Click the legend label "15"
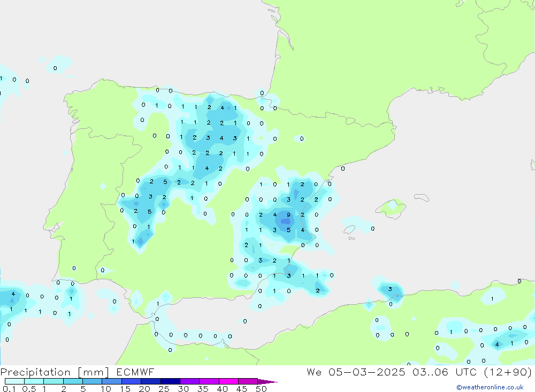Screen dimensions: 535x392 (x=125, y=389)
